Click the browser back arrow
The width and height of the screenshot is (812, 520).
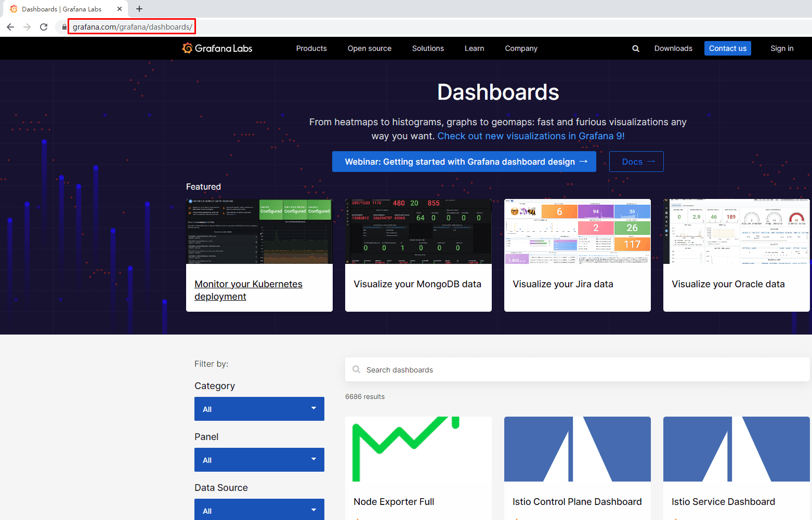click(x=10, y=27)
